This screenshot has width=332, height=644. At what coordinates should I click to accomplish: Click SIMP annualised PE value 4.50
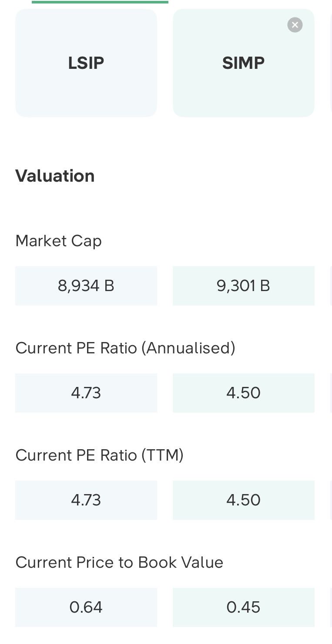(243, 393)
